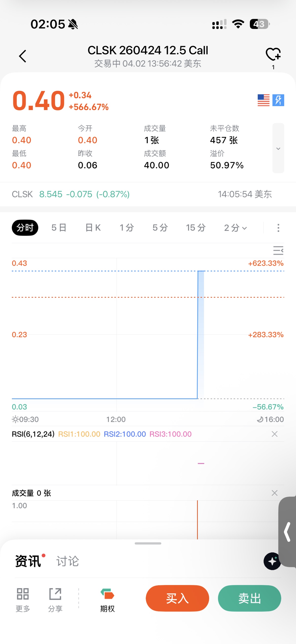Tap the blue lightning quote icon
This screenshot has width=296, height=644.
click(278, 100)
